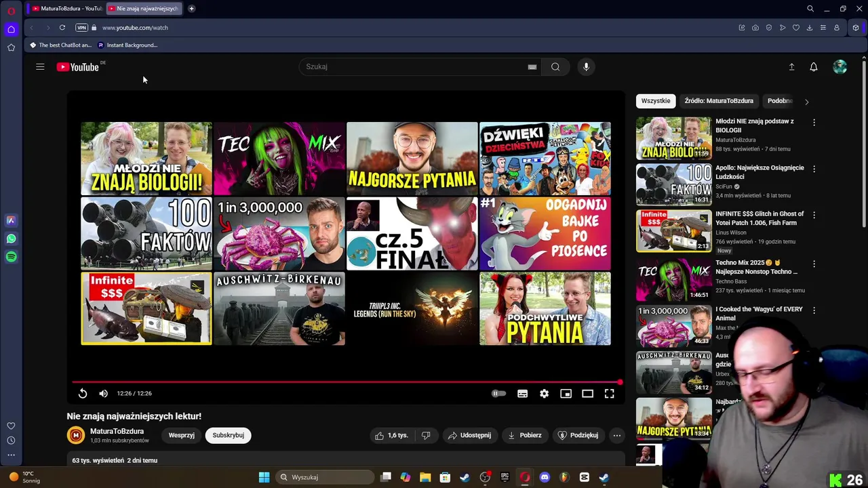868x488 pixels.
Task: Select the Źródło: MaturaToBzdura filter chip
Action: [719, 101]
